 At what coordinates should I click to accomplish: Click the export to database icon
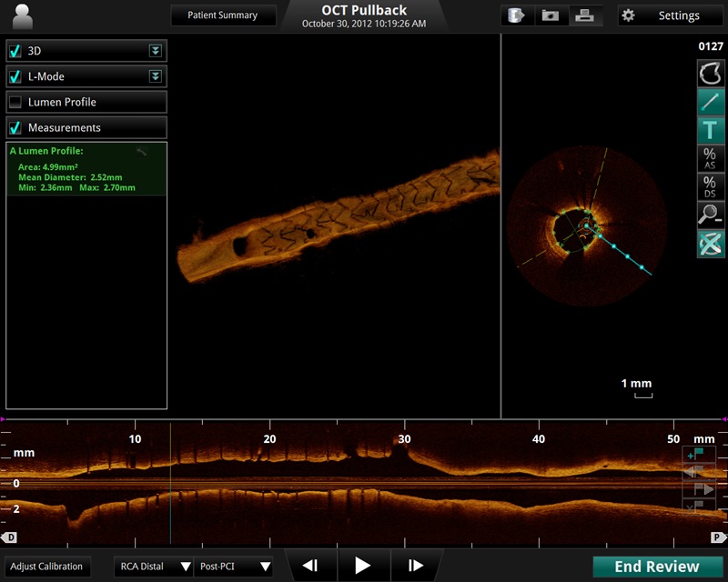tap(517, 15)
